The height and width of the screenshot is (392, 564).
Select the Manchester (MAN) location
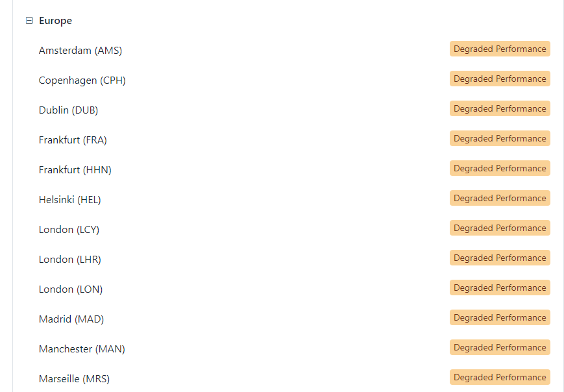(82, 349)
